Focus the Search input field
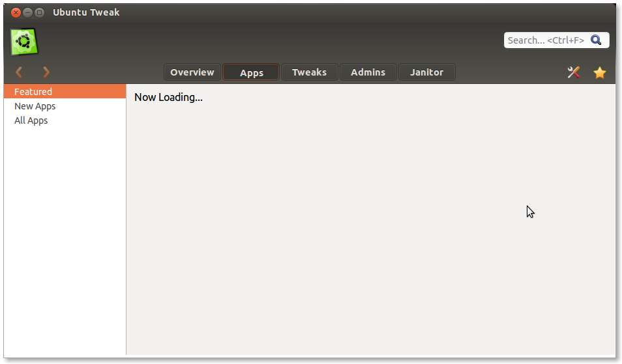This screenshot has width=622, height=364. [557, 40]
